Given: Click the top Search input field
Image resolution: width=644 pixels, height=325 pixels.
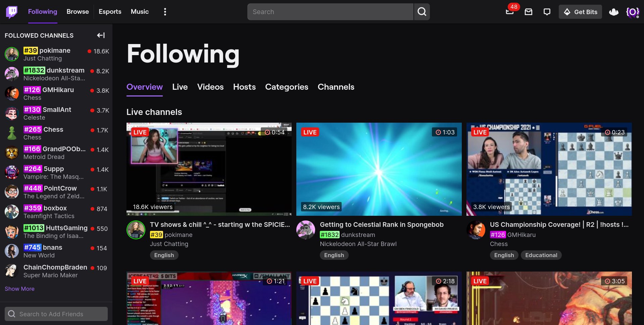Looking at the screenshot, I should 330,12.
